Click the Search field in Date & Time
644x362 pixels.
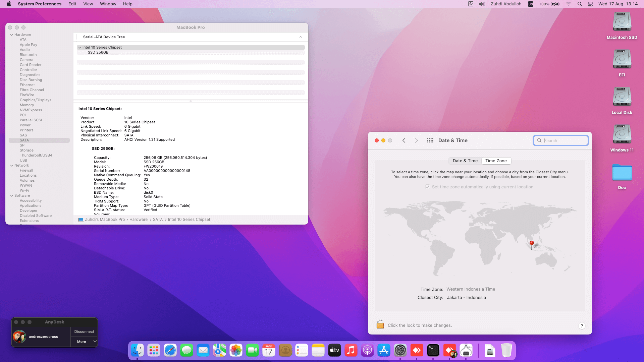564,140
